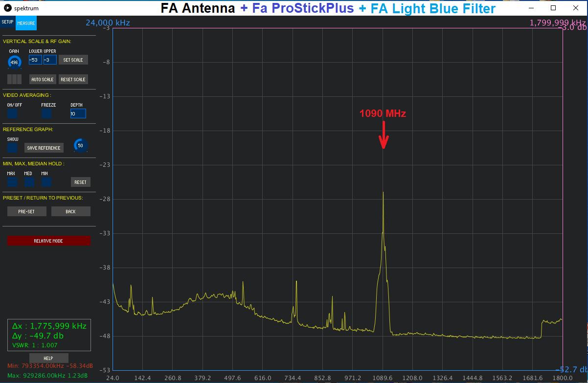Maximize the spektrum window
Viewport: 588px width, 383px height.
(x=553, y=8)
